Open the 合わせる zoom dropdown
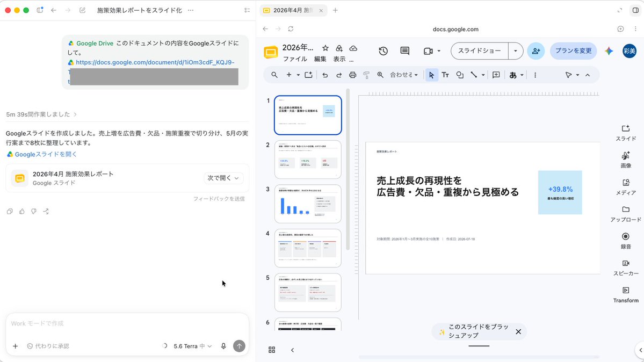The width and height of the screenshot is (644, 362). pos(404,75)
